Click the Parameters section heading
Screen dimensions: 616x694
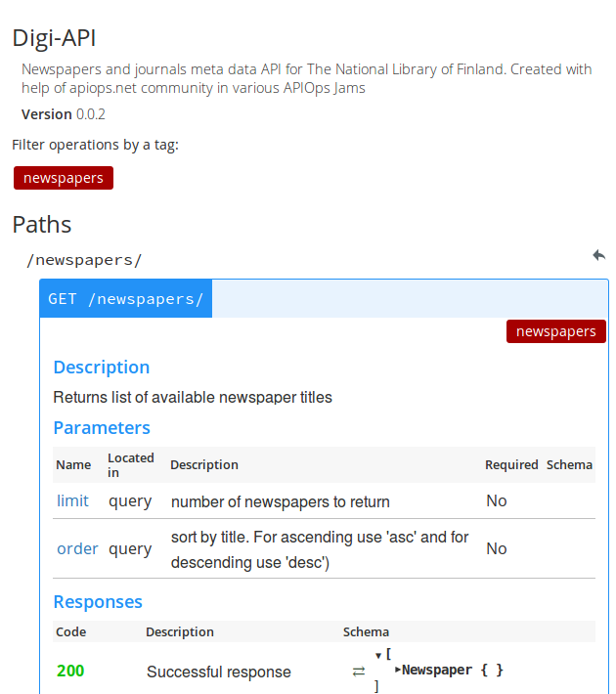click(x=102, y=428)
